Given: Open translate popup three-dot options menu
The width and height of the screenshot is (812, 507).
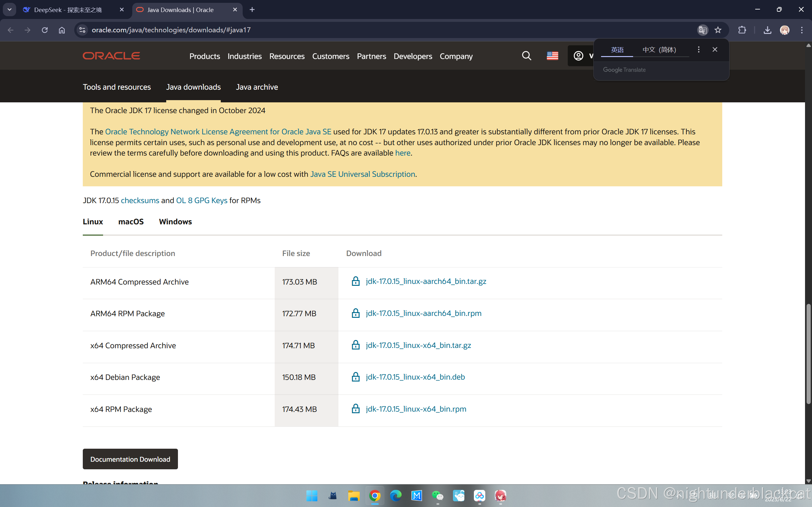Looking at the screenshot, I should [698, 50].
